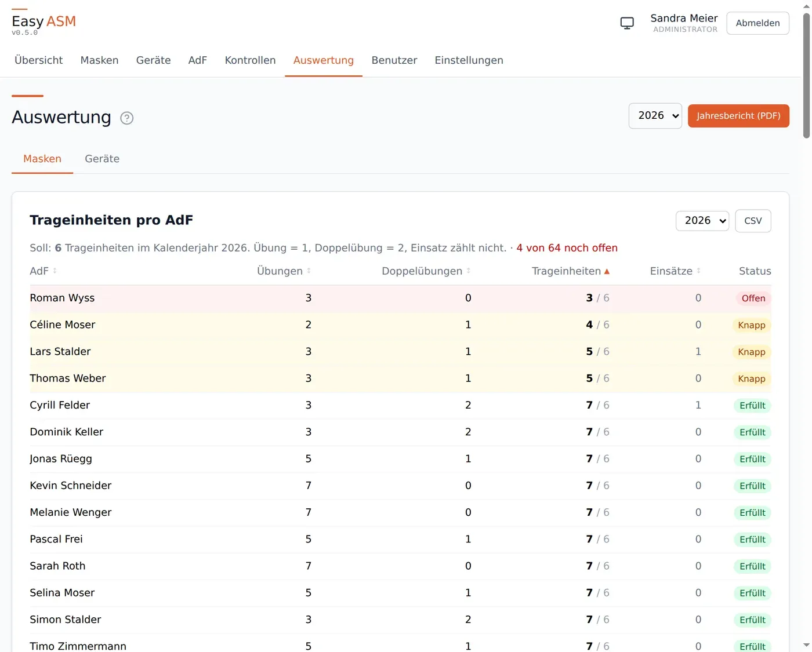Click the Easy ASM logo

43,22
